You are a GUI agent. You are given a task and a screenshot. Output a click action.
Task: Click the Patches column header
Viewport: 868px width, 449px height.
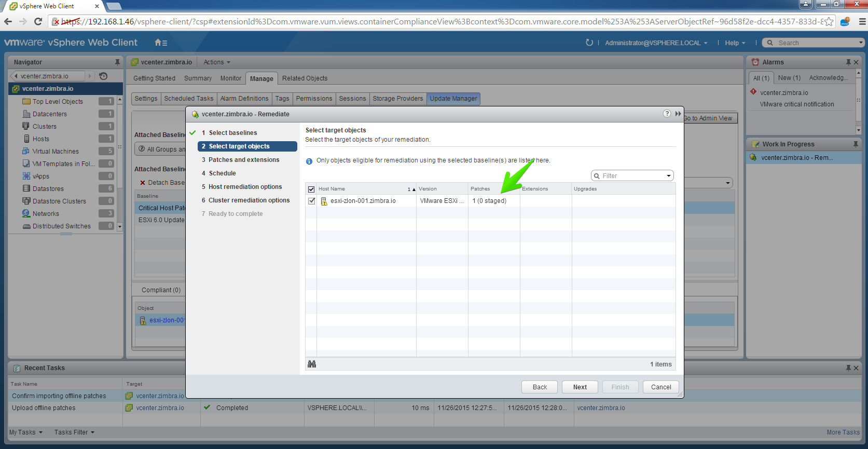[x=494, y=189]
